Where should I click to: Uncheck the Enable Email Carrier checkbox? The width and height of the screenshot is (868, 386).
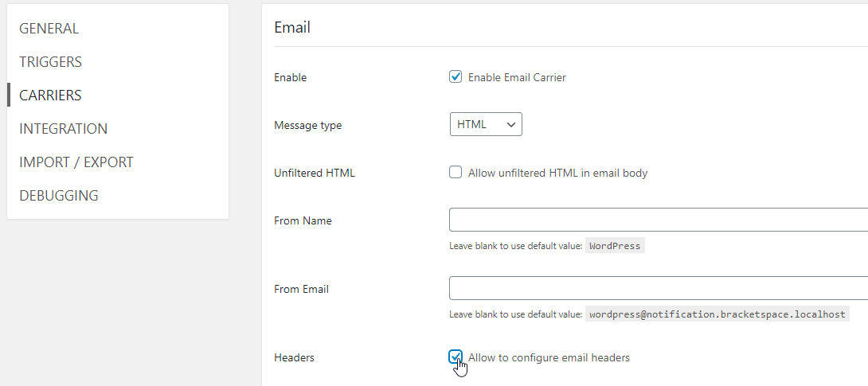tap(456, 77)
